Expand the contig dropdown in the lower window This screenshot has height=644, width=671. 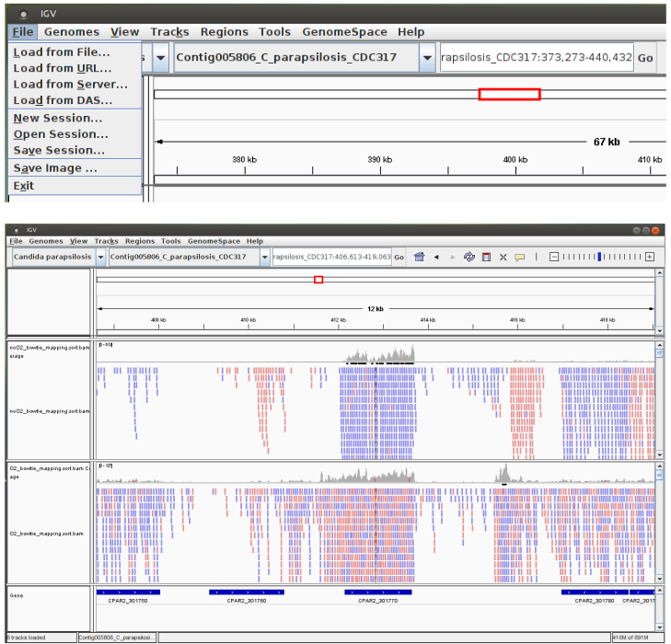pos(265,257)
